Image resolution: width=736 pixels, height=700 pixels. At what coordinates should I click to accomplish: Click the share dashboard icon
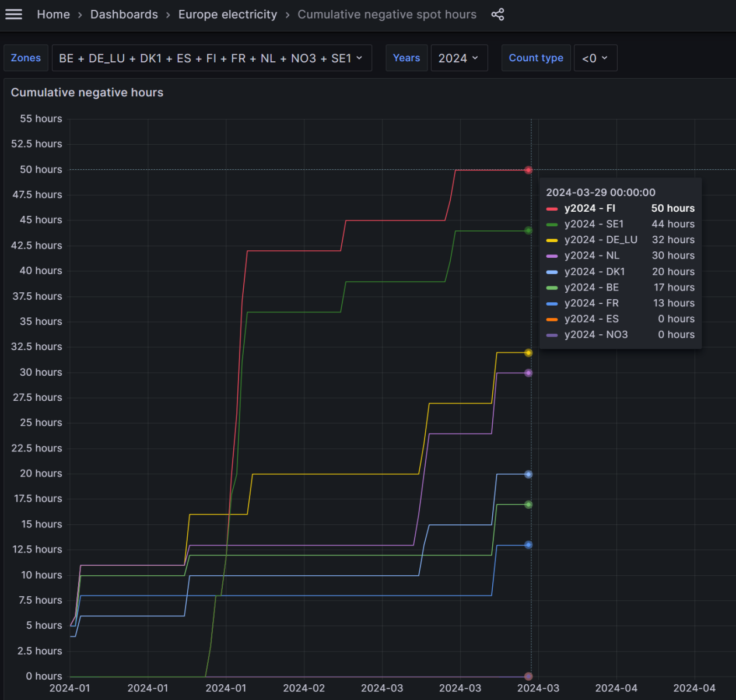(x=497, y=15)
